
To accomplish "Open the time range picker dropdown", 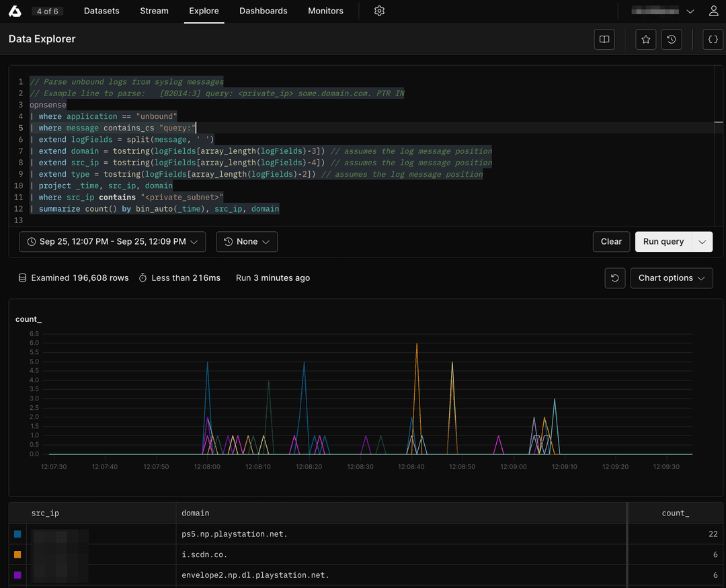I will point(112,241).
